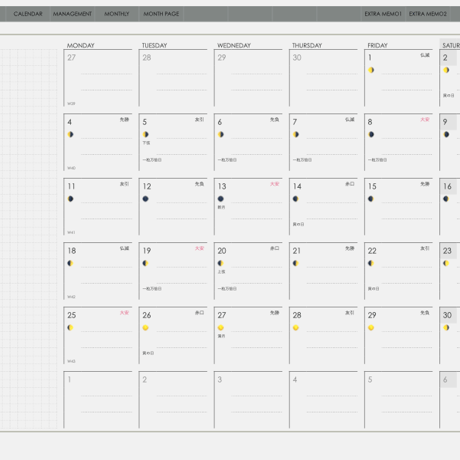Screen dimensions: 460x460
Task: Open the EXTRA MEMO1 tab
Action: click(x=383, y=14)
